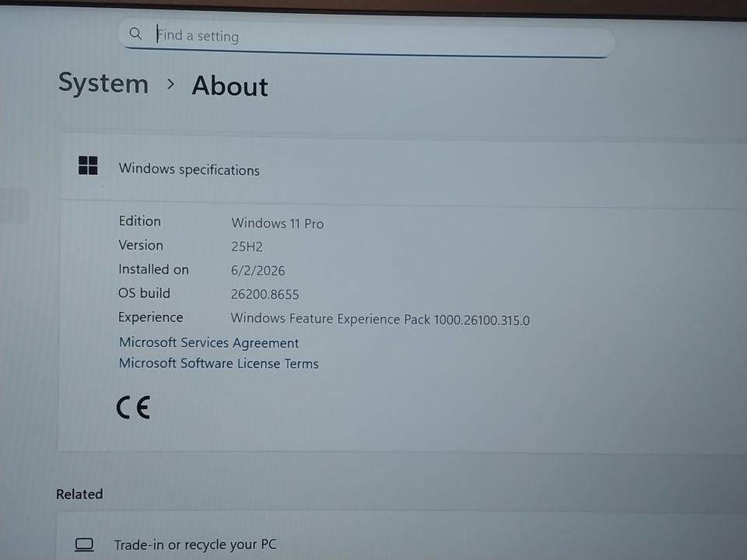Screen dimensions: 747x560
Task: Click the Edition label
Action: (x=139, y=222)
